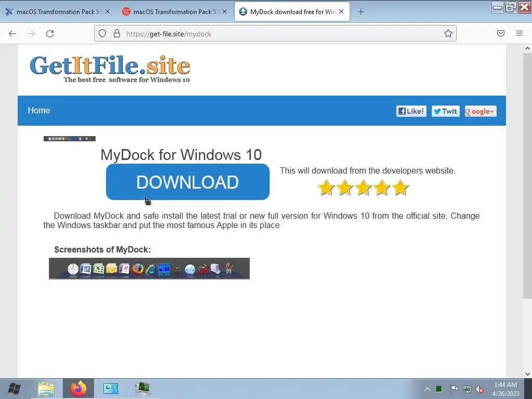Open the Save to Pocket icon
The width and height of the screenshot is (532, 399).
501,33
